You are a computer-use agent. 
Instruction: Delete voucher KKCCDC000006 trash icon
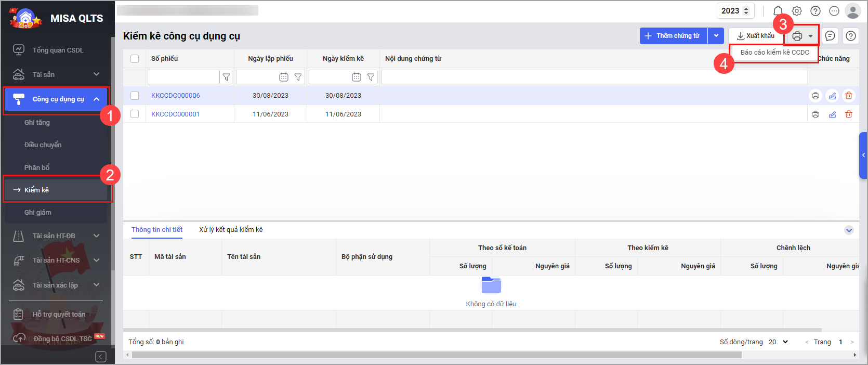point(849,96)
